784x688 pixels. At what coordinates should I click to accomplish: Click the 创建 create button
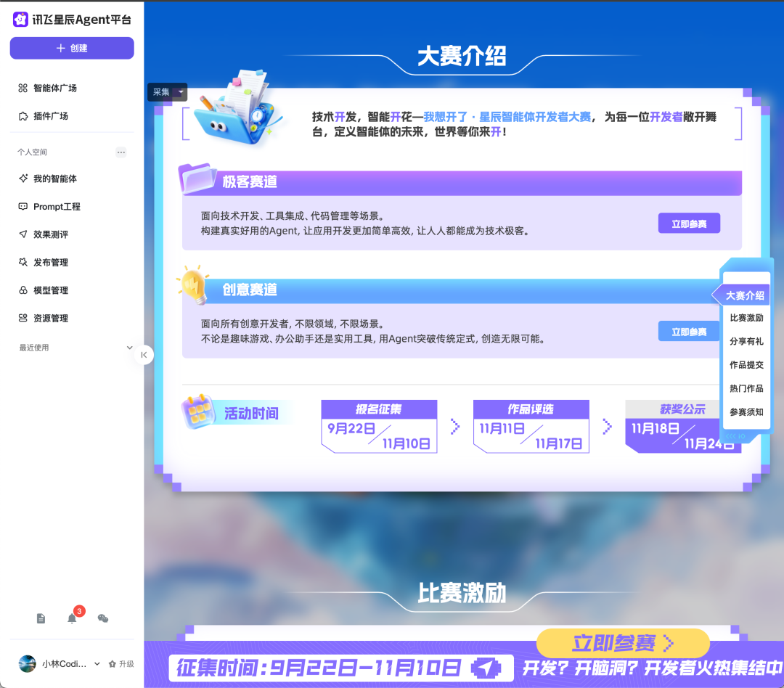pos(72,48)
